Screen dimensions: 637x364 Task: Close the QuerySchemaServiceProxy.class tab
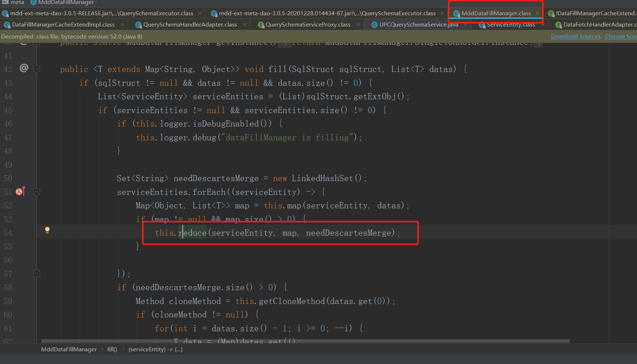358,25
